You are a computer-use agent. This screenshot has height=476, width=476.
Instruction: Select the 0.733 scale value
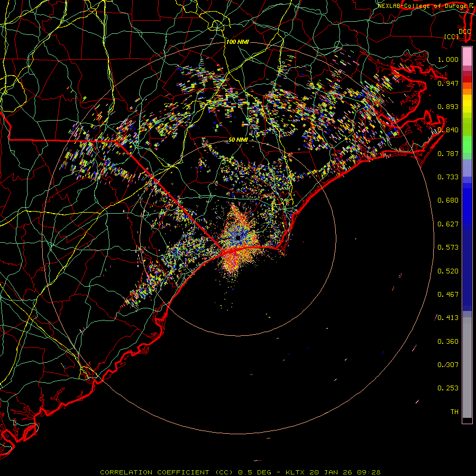[448, 177]
